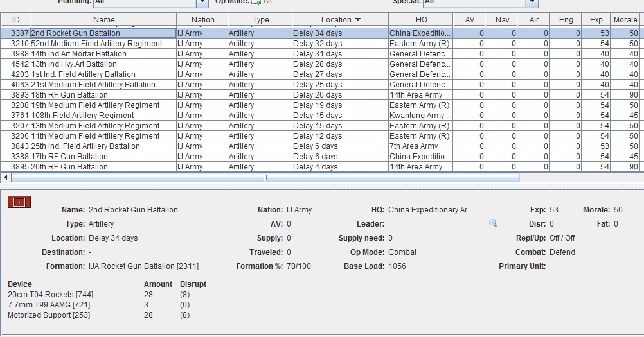
Task: Sort table by Exp column header
Action: tap(596, 20)
